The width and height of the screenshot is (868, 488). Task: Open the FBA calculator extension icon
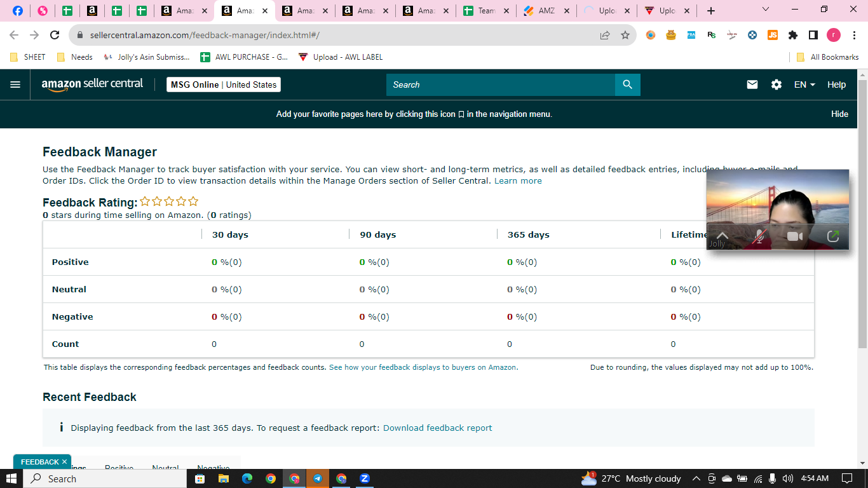(691, 35)
